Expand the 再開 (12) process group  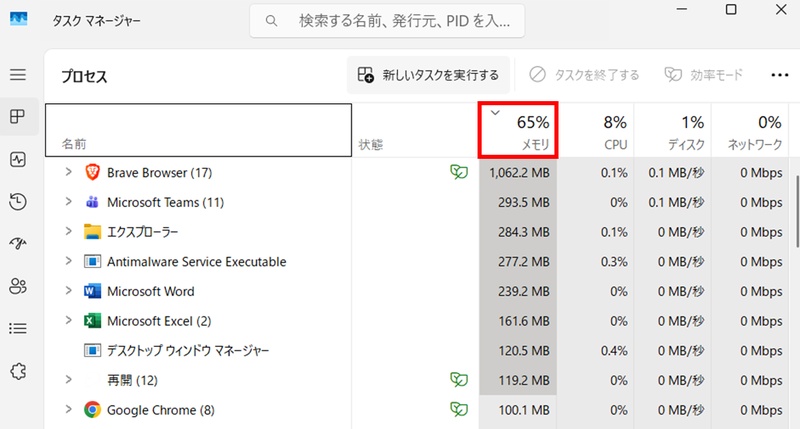coord(68,379)
